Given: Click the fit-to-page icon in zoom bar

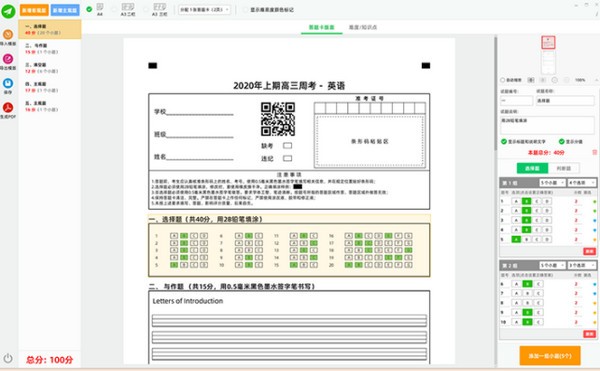Looking at the screenshot, I should [531, 80].
